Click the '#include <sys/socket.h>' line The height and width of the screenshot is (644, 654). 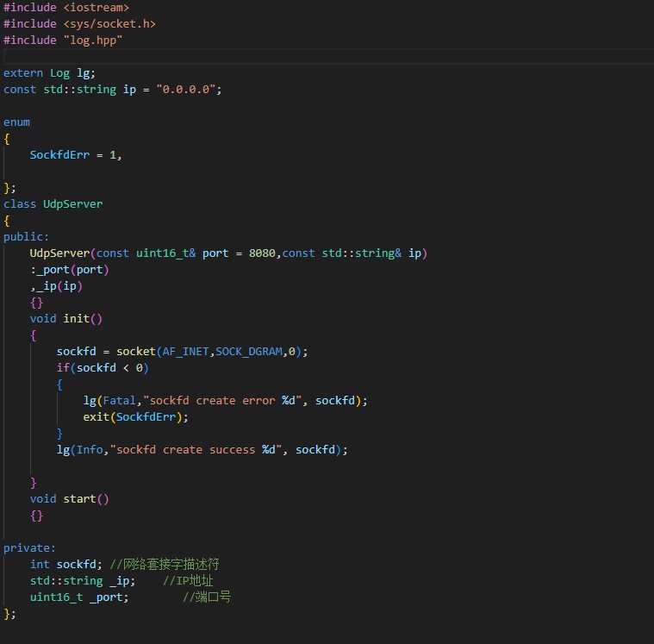(x=79, y=24)
